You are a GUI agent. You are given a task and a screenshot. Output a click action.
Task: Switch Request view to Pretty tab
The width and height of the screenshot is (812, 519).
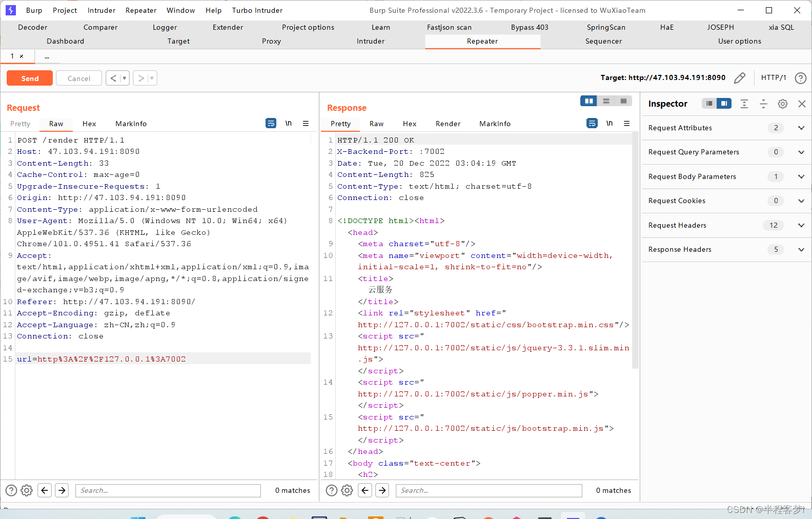(x=21, y=124)
